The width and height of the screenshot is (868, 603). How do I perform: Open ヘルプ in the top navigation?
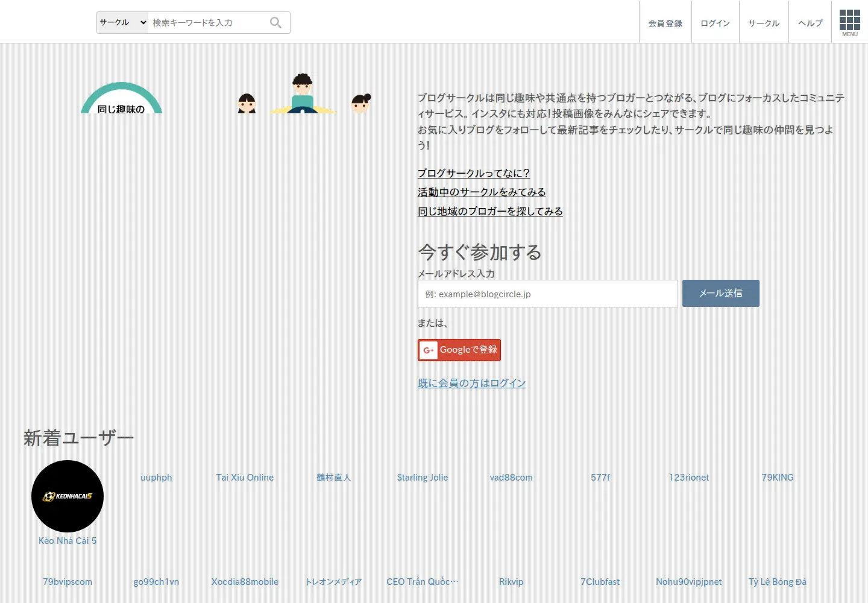point(810,24)
